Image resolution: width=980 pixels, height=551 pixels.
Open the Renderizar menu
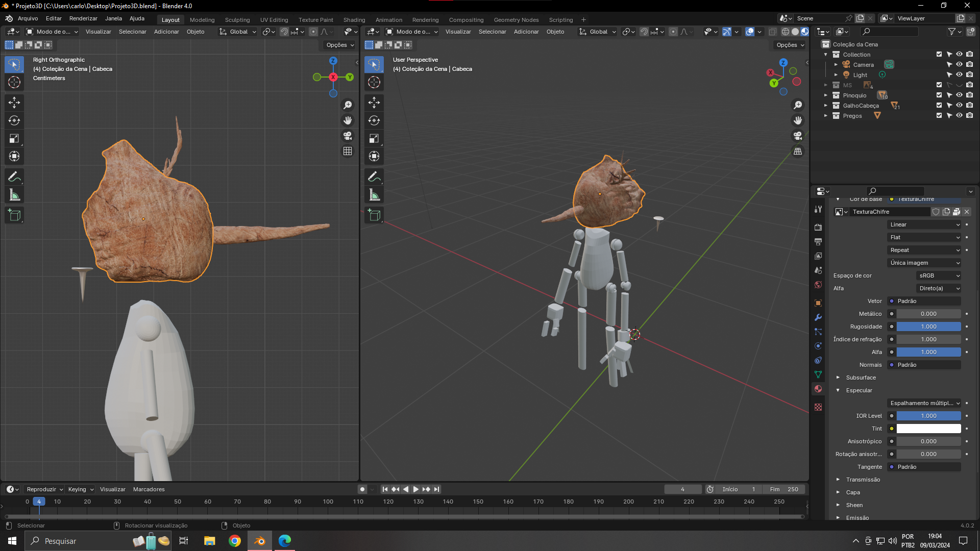(x=83, y=18)
